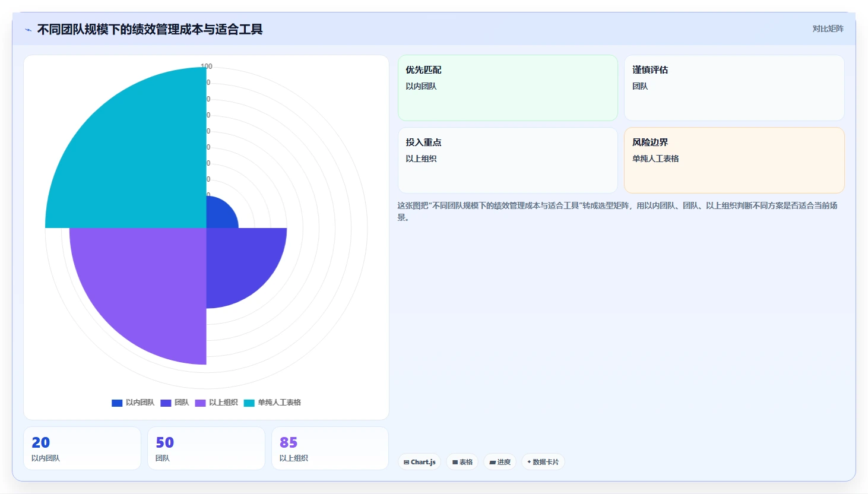Click 团队 text in 谨慎评估 card
This screenshot has height=494, width=868.
(x=640, y=86)
